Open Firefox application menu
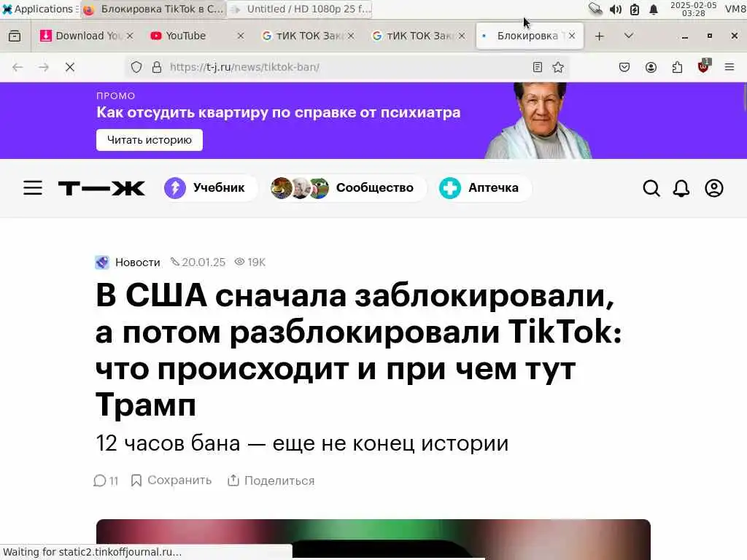The width and height of the screenshot is (747, 560). click(729, 67)
